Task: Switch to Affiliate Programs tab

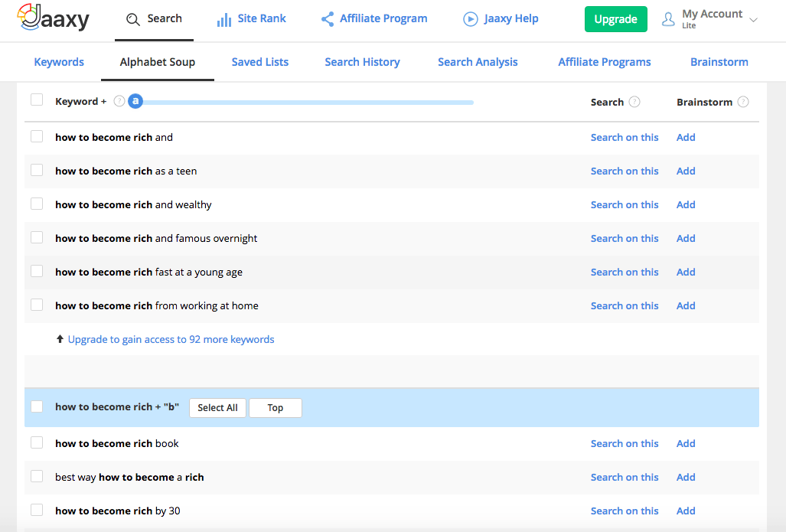Action: coord(605,62)
